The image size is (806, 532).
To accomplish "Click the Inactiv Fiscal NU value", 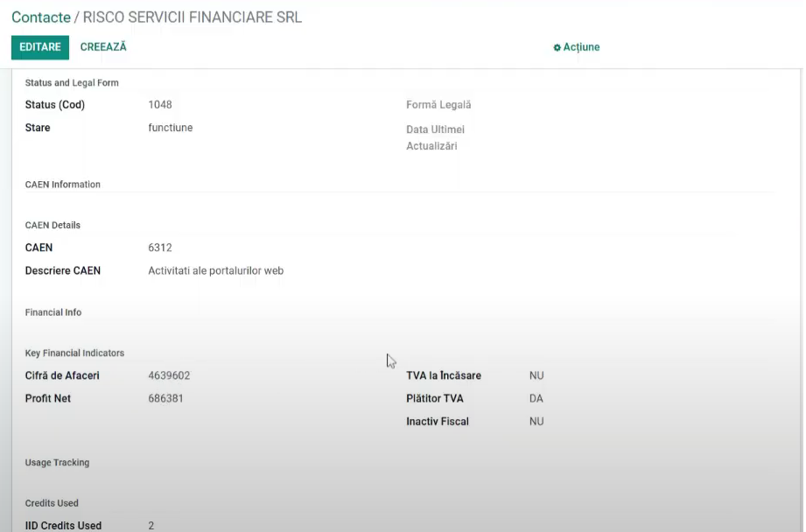I will click(536, 422).
